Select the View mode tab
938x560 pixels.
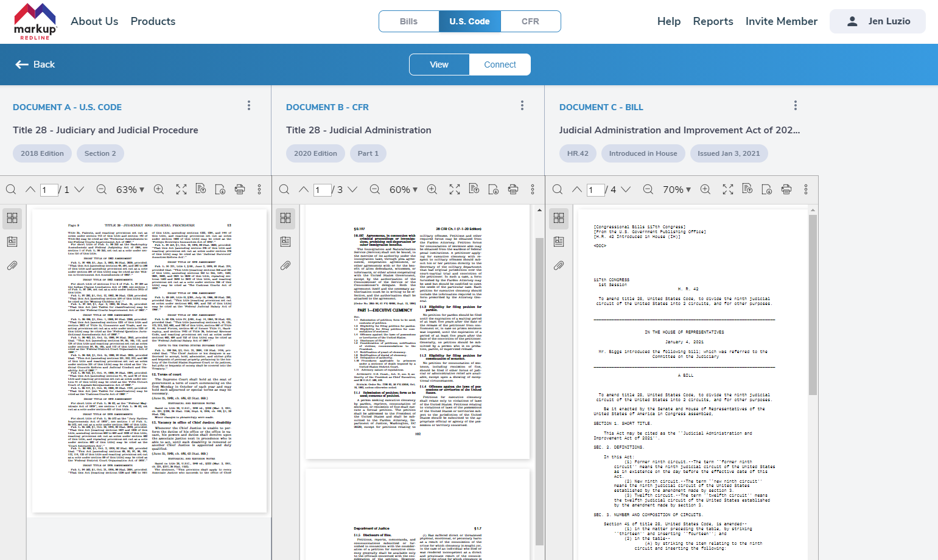[439, 65]
